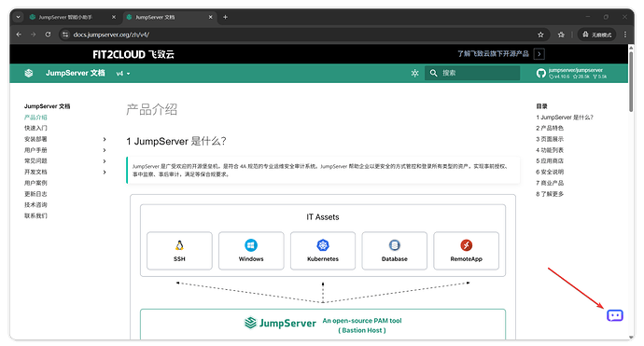Close the first JumpServer tab
The height and width of the screenshot is (346, 644).
(114, 17)
